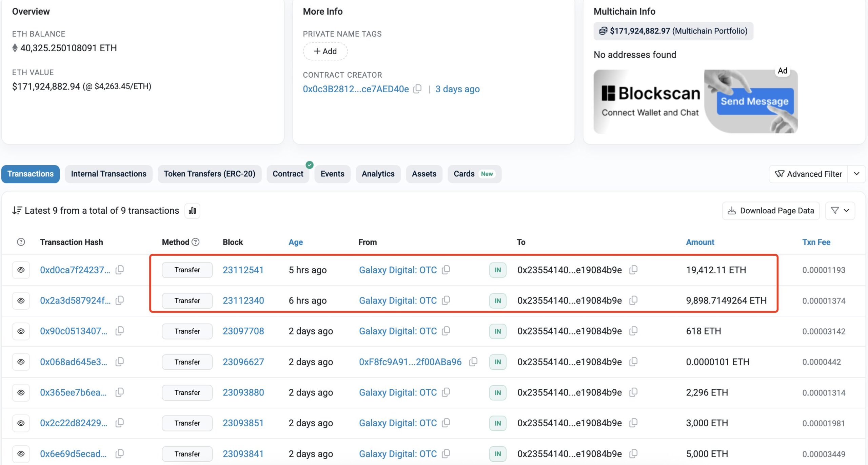868x465 pixels.
Task: Toggle eye preview for transaction 0x90c0513407
Action: (21, 331)
